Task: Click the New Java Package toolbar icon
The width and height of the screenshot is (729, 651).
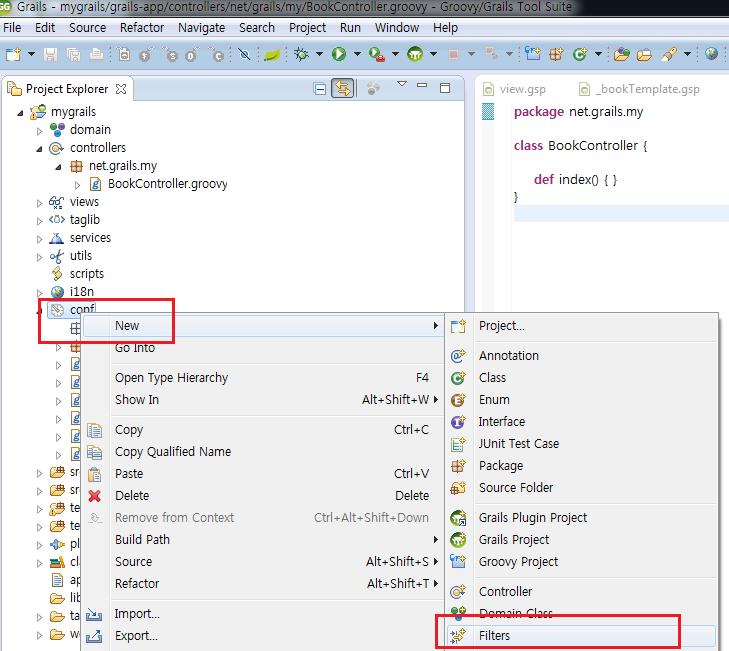Action: pyautogui.click(x=556, y=54)
